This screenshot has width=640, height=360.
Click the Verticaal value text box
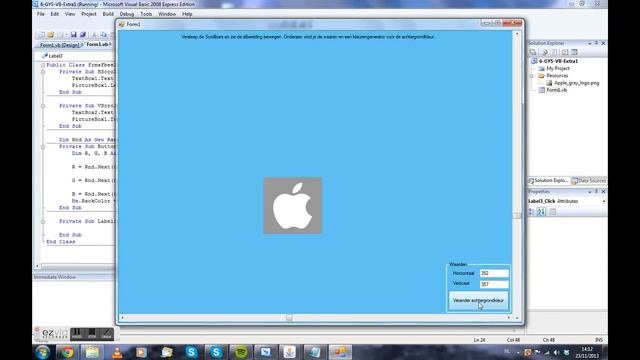coord(494,284)
